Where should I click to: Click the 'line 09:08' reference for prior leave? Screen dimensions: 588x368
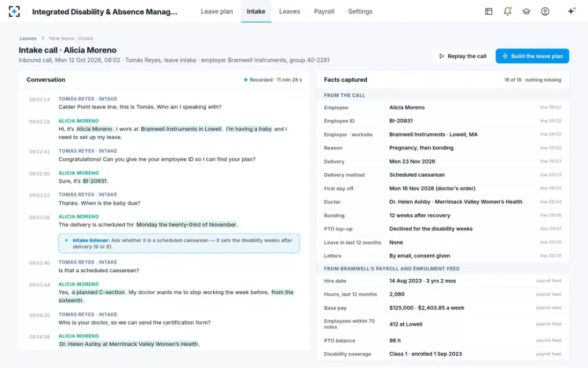pyautogui.click(x=551, y=242)
